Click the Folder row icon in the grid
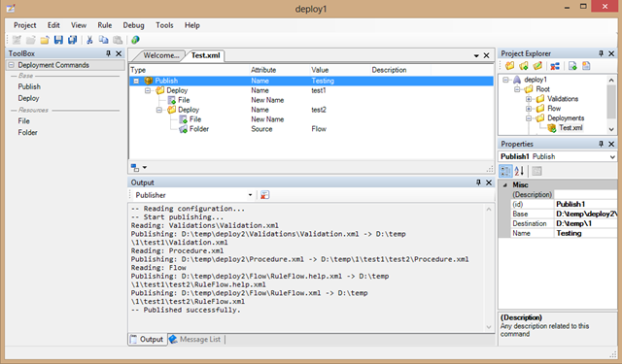 (x=183, y=129)
